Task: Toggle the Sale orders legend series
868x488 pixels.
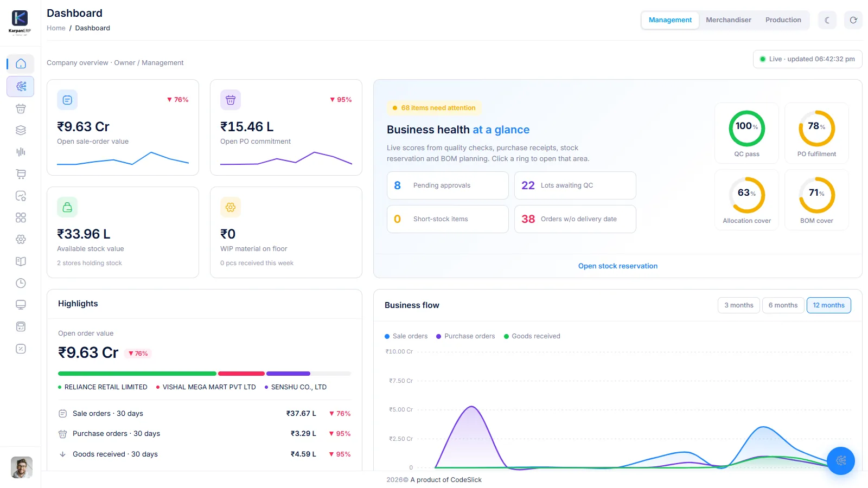Action: tap(406, 336)
